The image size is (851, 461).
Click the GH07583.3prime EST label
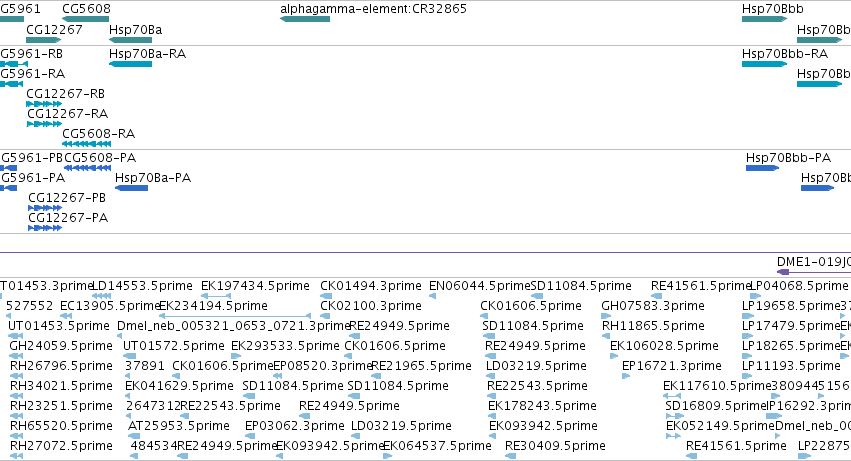[x=653, y=306]
